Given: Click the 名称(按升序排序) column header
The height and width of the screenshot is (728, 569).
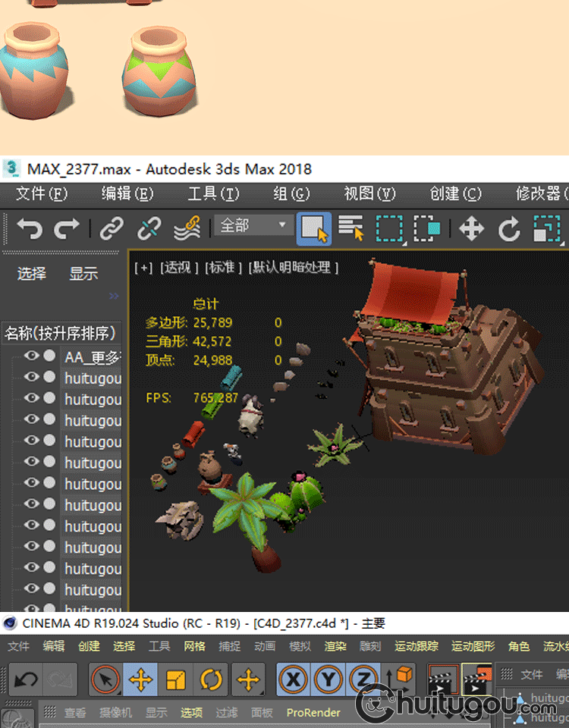Looking at the screenshot, I should click(61, 333).
